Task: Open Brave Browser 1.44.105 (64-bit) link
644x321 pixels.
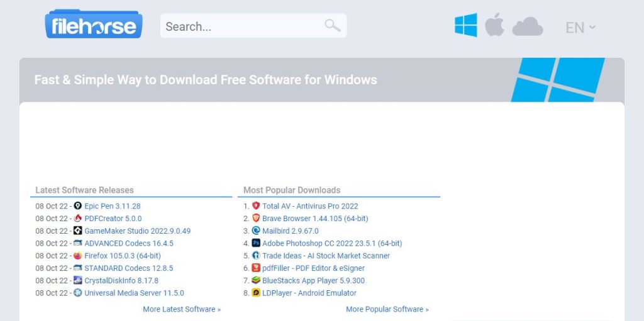Action: (316, 219)
